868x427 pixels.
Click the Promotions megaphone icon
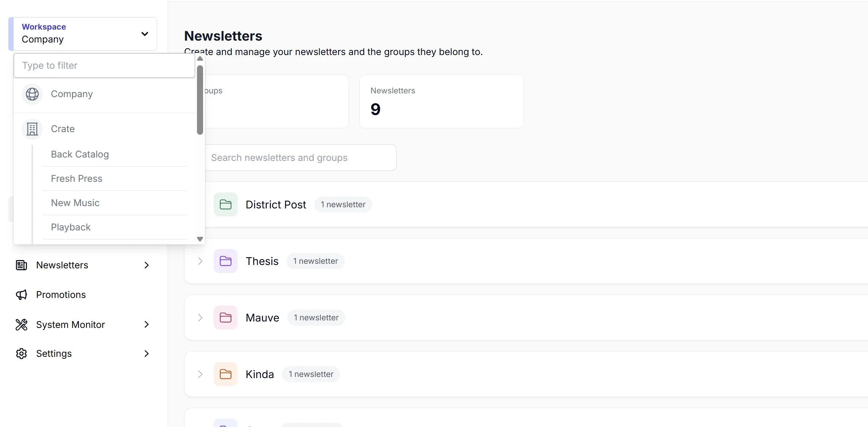click(x=22, y=295)
